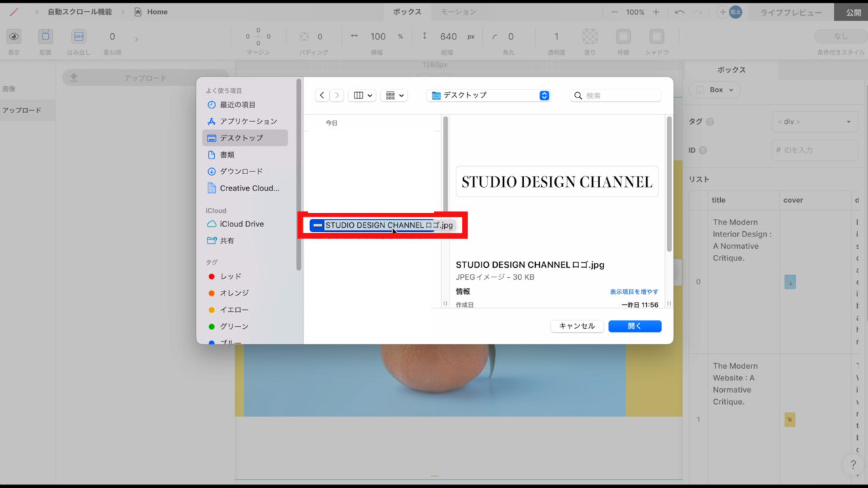Click the 塗り fill color swatch

click(x=591, y=37)
